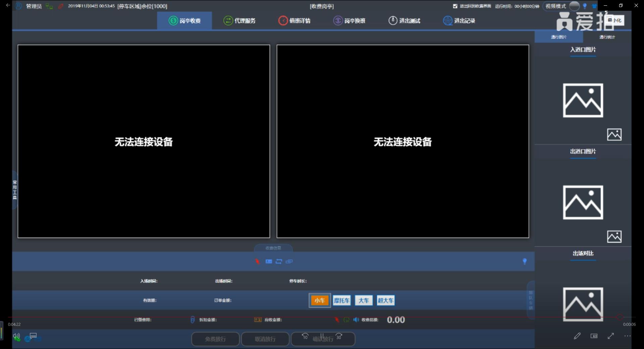Click the 岗亭换班 shift icon
The width and height of the screenshot is (644, 349).
point(338,21)
